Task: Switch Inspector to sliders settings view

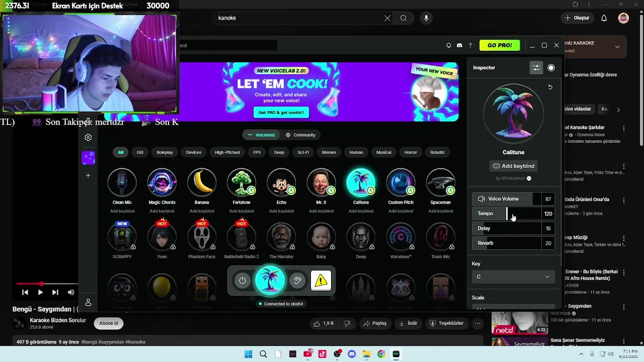Action: click(x=536, y=68)
